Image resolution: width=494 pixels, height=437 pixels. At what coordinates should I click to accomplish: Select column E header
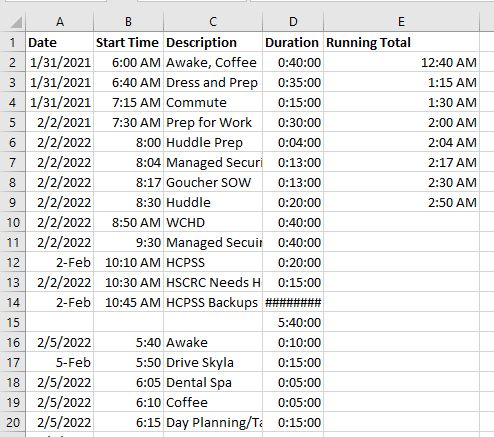[401, 22]
